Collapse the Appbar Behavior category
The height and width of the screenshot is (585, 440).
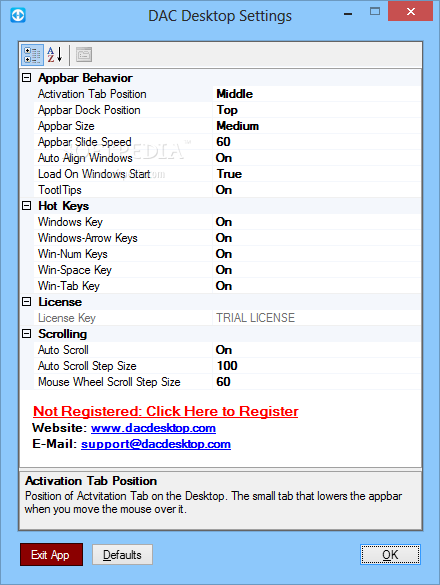point(26,78)
